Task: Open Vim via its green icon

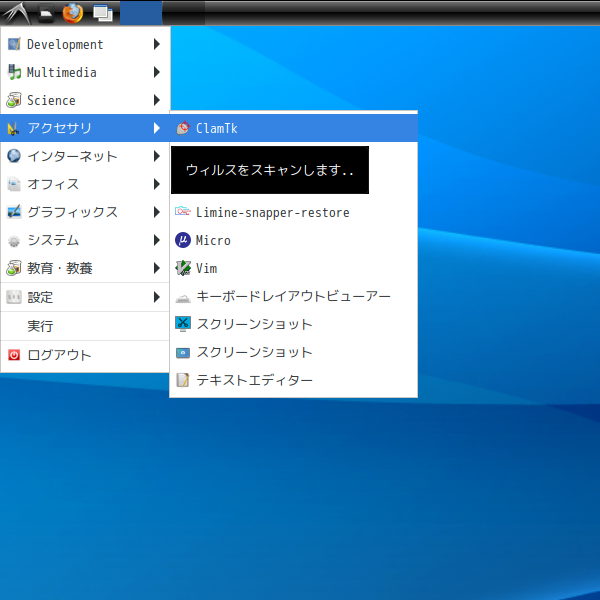Action: pos(183,268)
